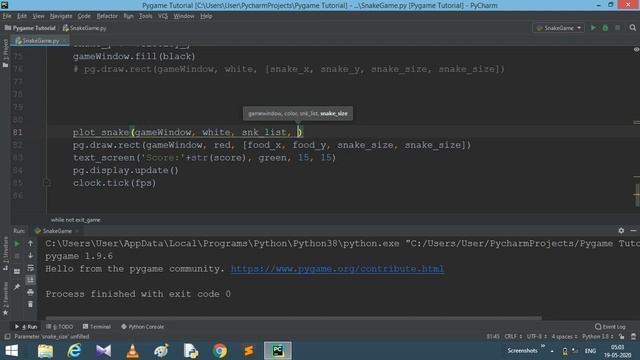Open Search Everywhere magnifier icon
The width and height of the screenshot is (640, 360).
(633, 28)
